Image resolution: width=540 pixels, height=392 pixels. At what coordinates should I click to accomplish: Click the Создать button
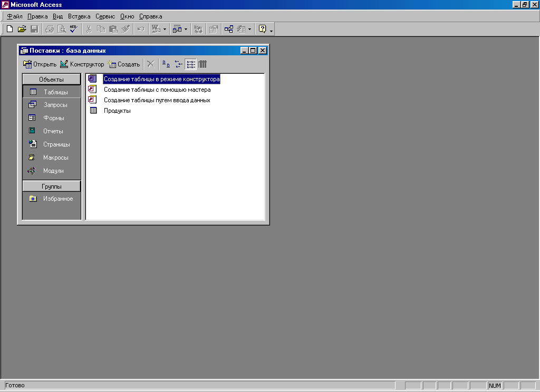click(123, 64)
